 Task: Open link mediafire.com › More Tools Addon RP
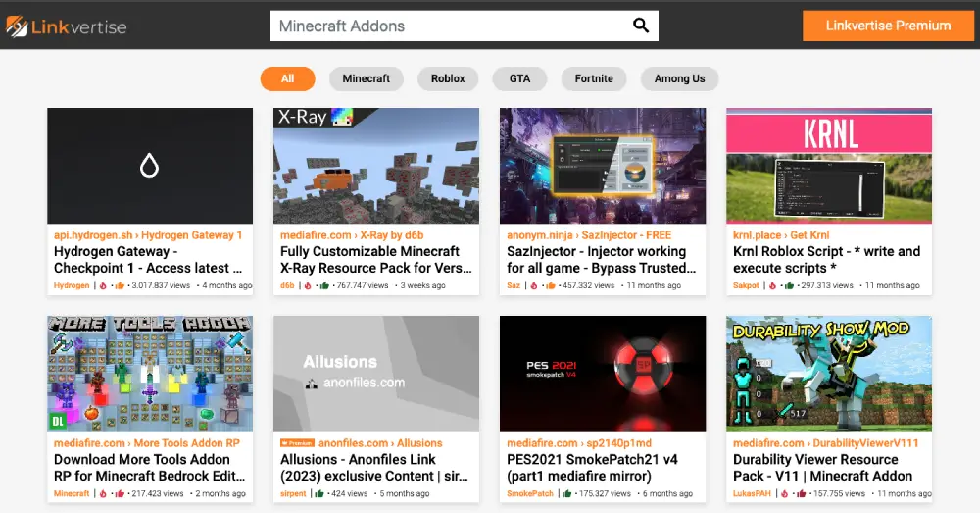click(147, 443)
